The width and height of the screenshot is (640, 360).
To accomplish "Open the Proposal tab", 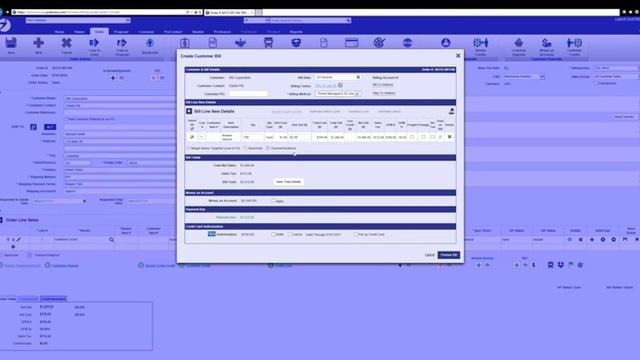I will [x=121, y=31].
